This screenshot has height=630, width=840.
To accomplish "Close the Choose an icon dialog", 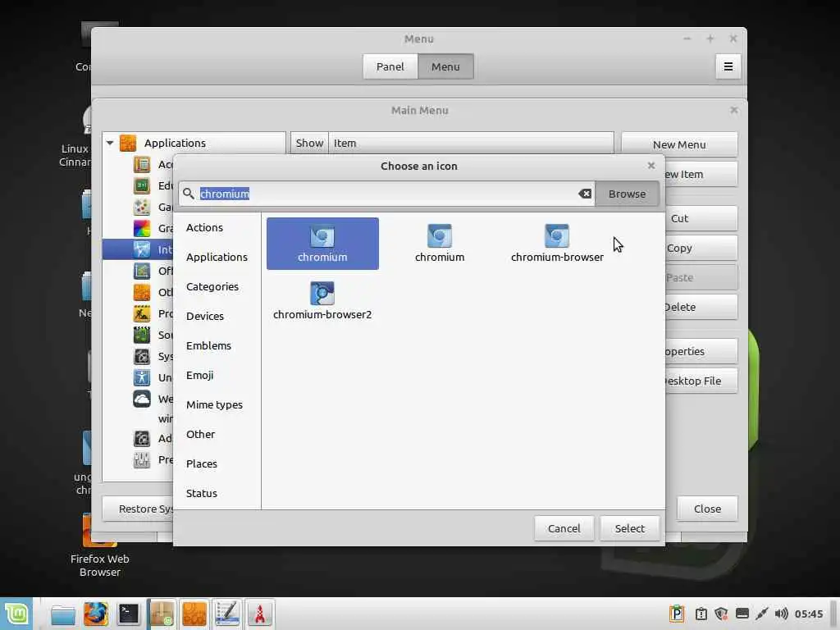I will coord(651,166).
